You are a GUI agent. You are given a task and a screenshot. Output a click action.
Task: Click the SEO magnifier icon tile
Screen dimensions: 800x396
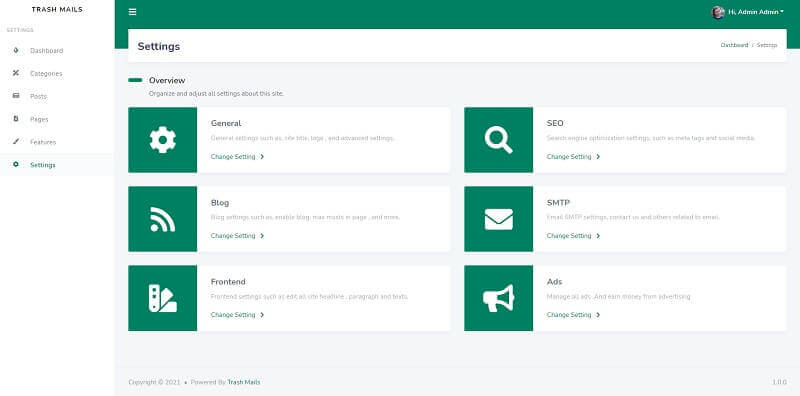click(498, 140)
